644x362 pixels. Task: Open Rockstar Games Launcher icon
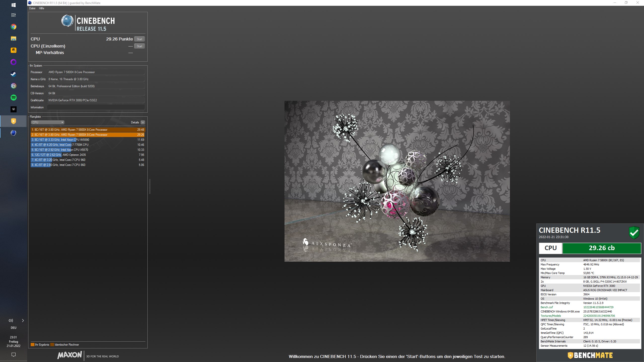(14, 50)
